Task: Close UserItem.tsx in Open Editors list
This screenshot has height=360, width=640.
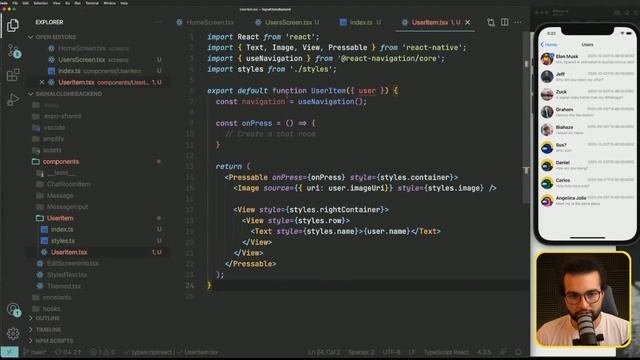Action: [x=42, y=82]
